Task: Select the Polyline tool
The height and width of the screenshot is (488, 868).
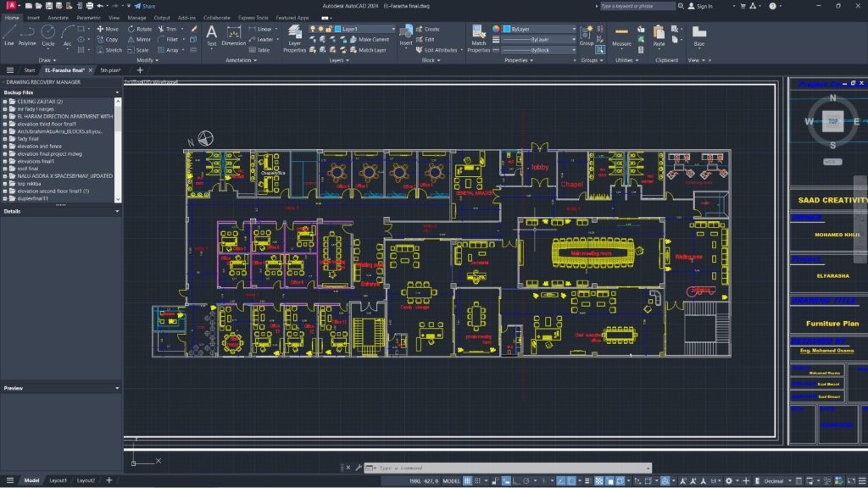Action: coord(27,36)
